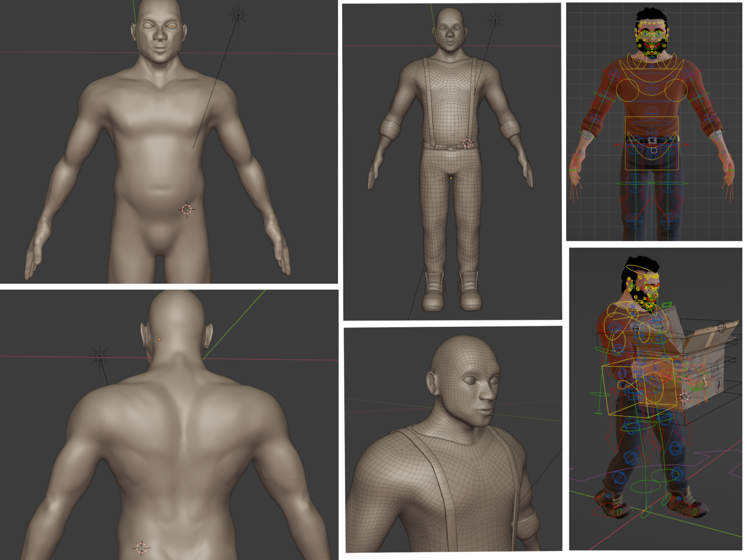Viewport: 747px width, 560px height.
Task: Click 3D cursor beside wireframe model's belt
Action: pyautogui.click(x=467, y=143)
